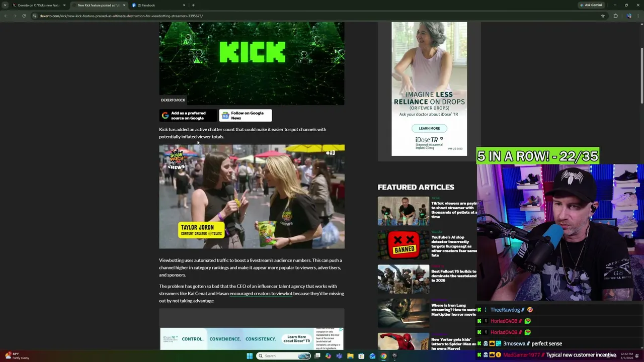Screen dimensions: 644x362
Task: Select the New Kick feature article tab
Action: point(99,5)
